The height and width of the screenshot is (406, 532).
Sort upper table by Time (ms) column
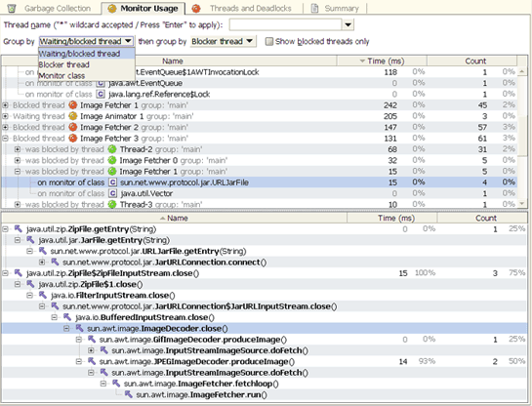click(x=382, y=61)
